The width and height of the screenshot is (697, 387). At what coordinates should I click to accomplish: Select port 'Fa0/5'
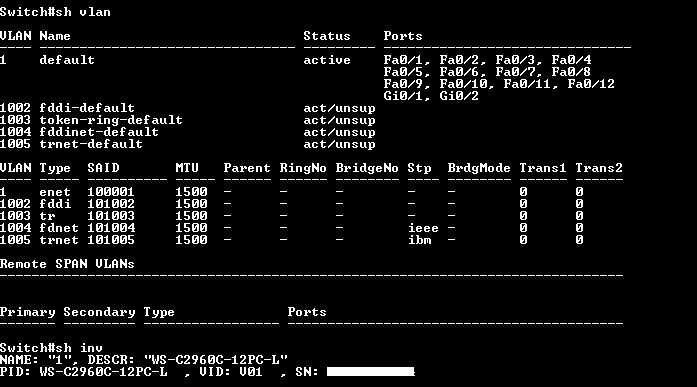pos(404,72)
